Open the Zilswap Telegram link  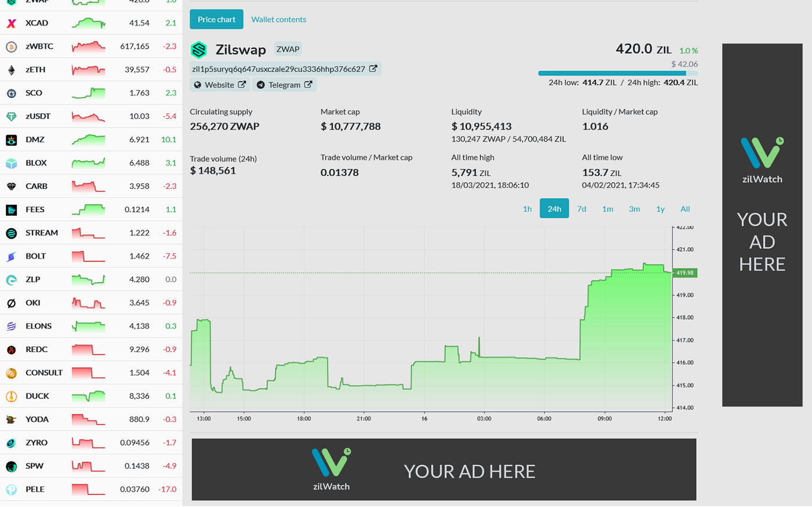click(285, 85)
